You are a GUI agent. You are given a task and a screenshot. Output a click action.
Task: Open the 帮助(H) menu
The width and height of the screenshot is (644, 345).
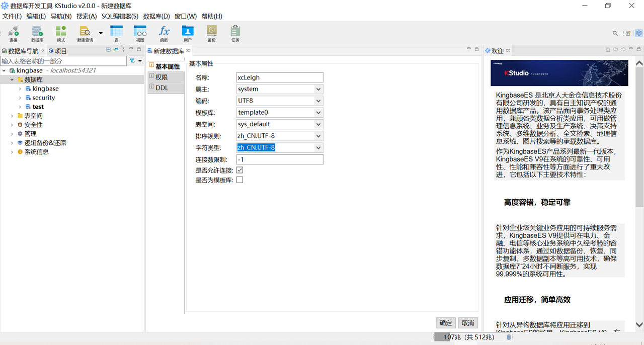(x=212, y=16)
